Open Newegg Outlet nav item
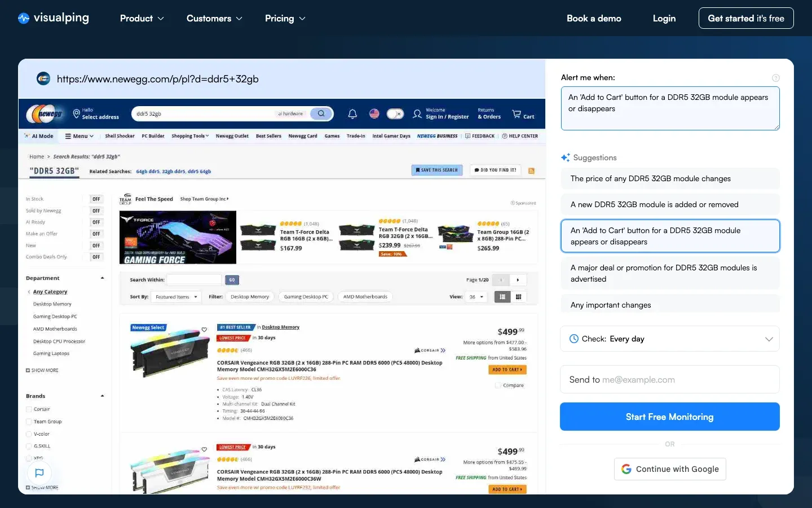 coord(232,136)
